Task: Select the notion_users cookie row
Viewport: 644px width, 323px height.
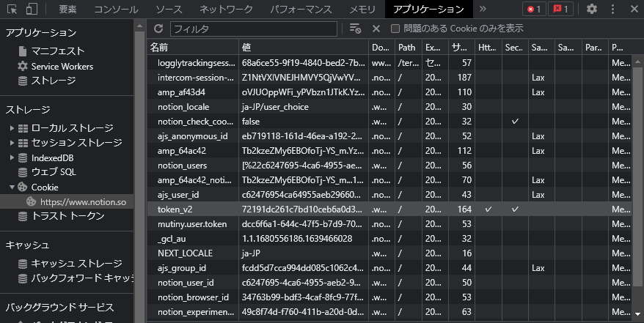Action: 389,166
